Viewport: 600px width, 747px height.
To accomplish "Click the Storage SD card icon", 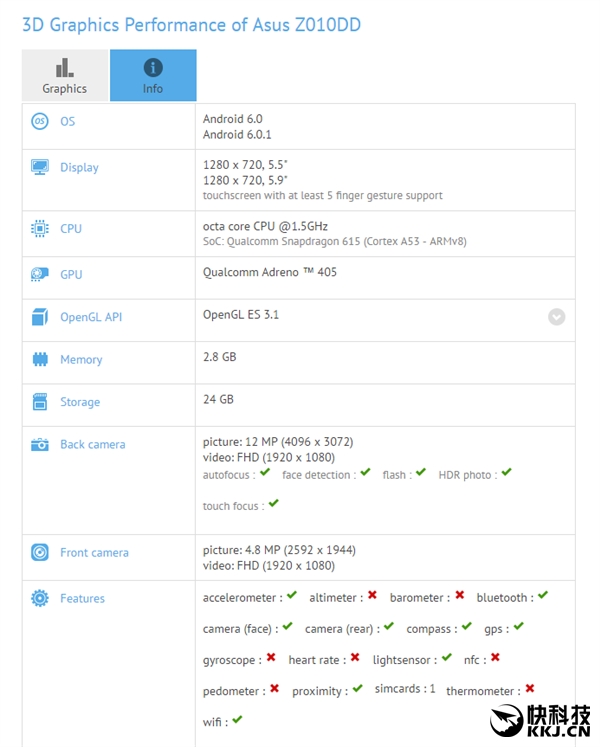I will click(x=40, y=402).
